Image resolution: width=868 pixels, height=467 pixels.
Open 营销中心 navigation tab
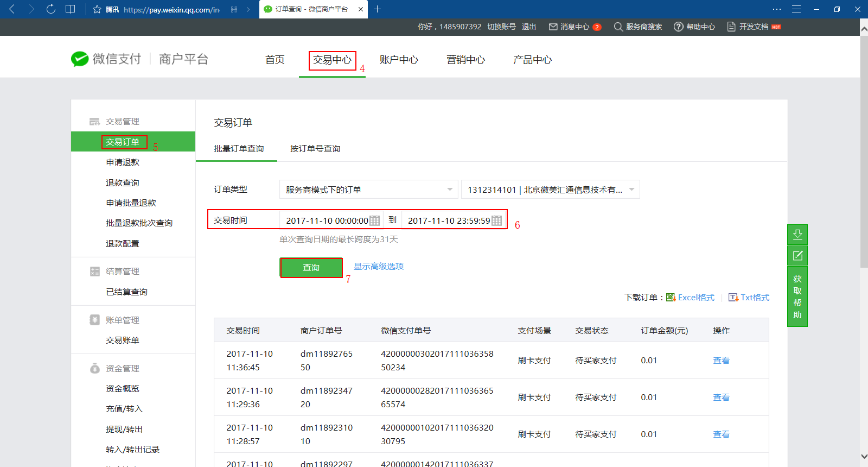click(x=465, y=60)
